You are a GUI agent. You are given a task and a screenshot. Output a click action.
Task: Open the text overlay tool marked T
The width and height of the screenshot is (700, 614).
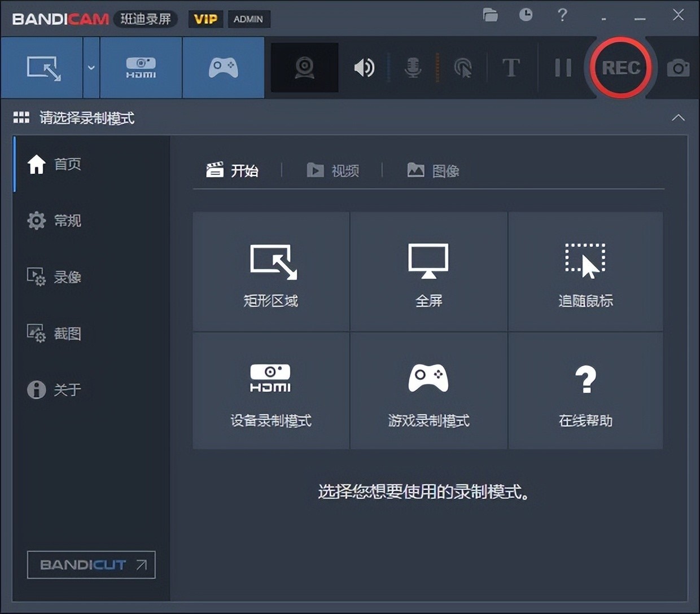(x=511, y=68)
